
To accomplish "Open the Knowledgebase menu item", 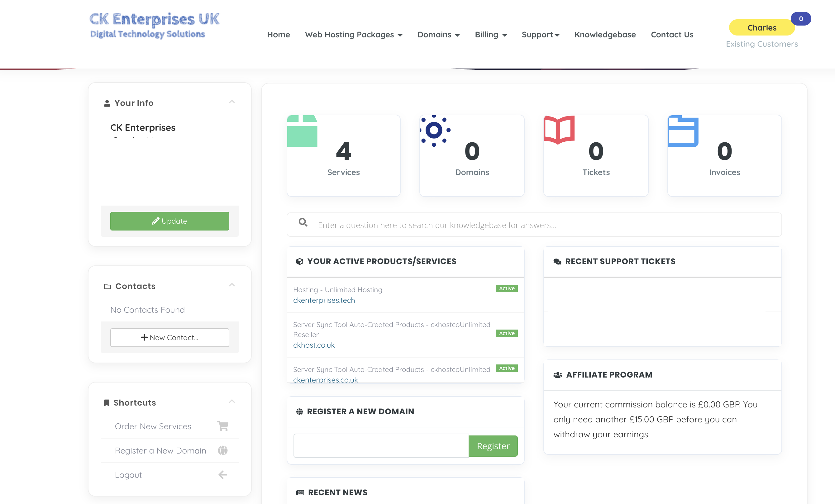I will coord(605,35).
